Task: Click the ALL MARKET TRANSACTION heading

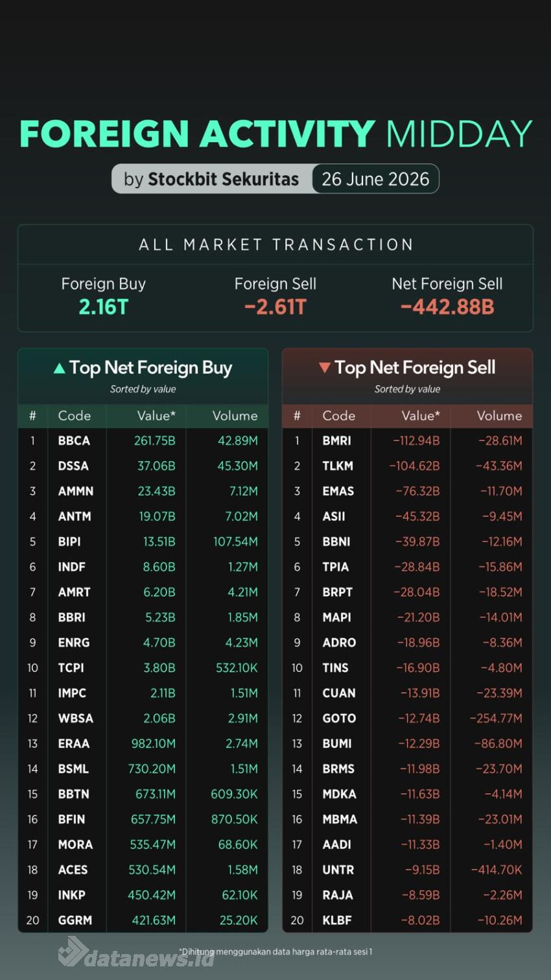Action: click(275, 245)
